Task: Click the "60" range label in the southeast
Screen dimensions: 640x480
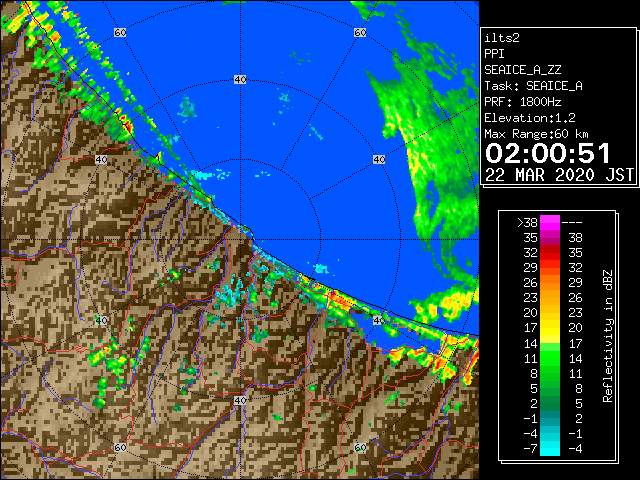Action: [x=360, y=447]
